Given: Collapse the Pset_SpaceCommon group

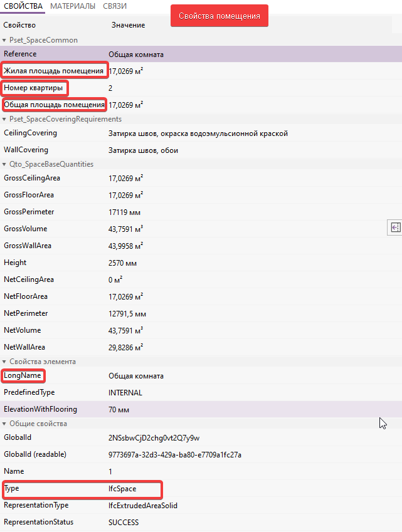Looking at the screenshot, I should (4, 40).
